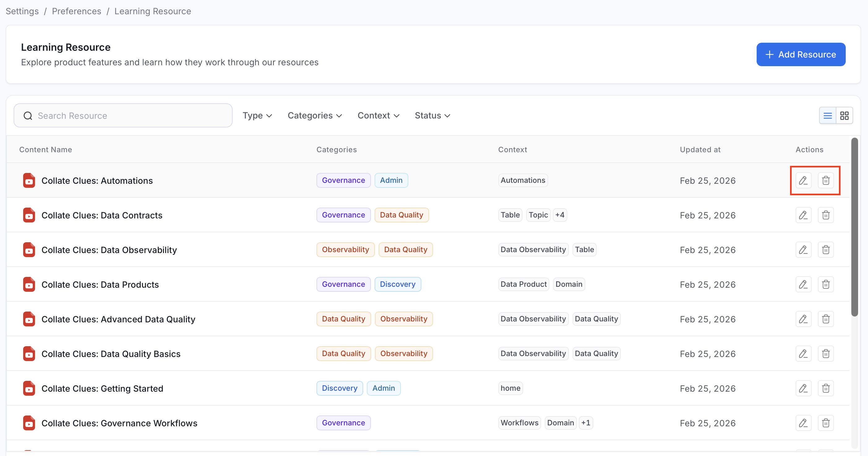This screenshot has height=456, width=868.
Task: Edit the Collate Clues: Data Observability resource
Action: (x=803, y=250)
